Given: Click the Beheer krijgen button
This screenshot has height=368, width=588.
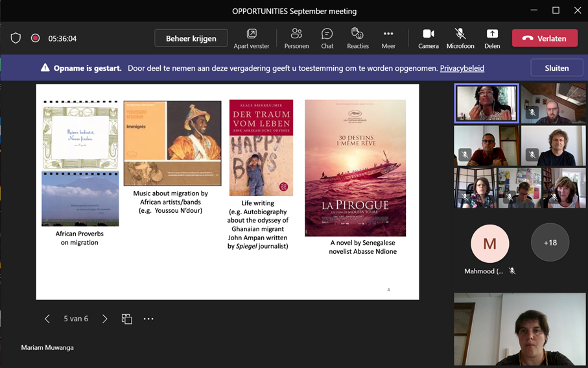Looking at the screenshot, I should (x=191, y=38).
